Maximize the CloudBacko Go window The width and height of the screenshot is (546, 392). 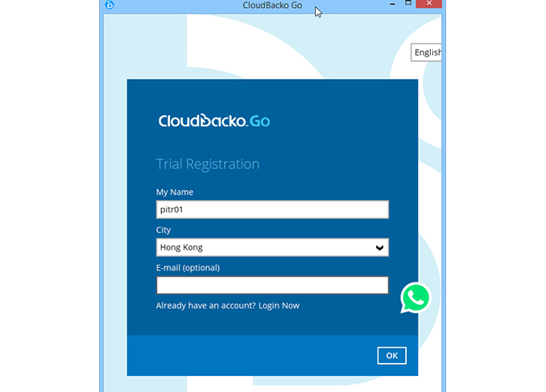point(408,3)
